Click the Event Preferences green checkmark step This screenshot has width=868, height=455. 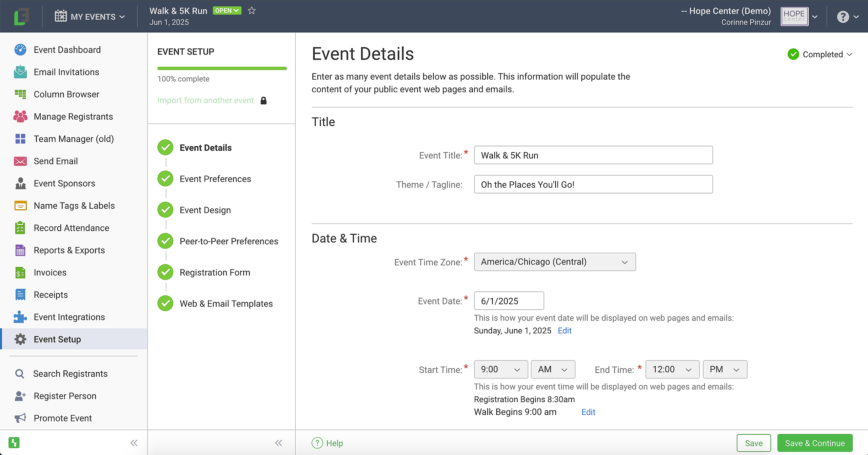165,179
